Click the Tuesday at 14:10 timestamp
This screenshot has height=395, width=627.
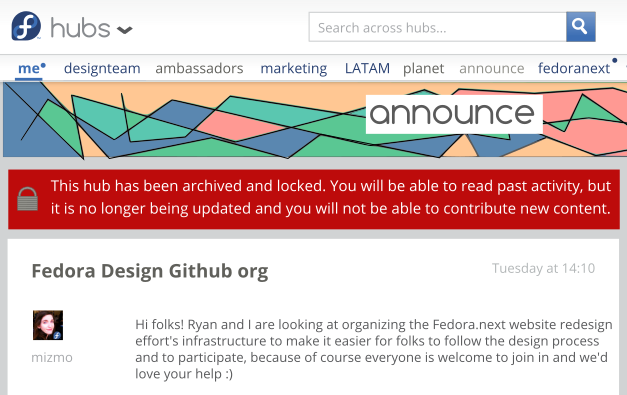click(x=543, y=268)
